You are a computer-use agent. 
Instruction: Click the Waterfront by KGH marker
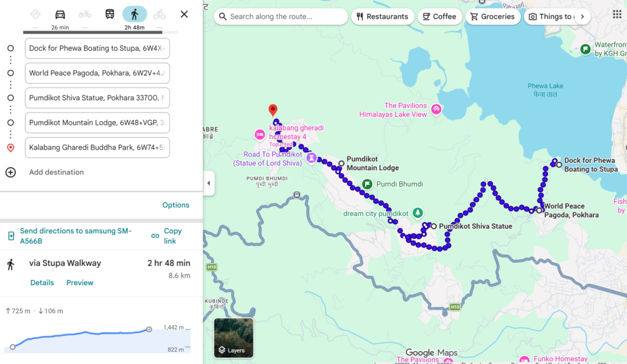click(x=585, y=49)
